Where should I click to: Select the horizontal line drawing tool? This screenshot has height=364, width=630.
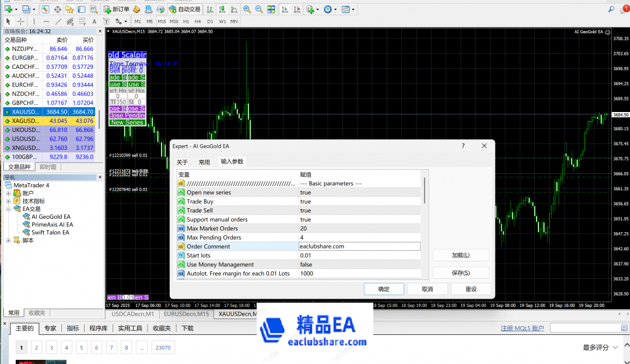pos(47,22)
